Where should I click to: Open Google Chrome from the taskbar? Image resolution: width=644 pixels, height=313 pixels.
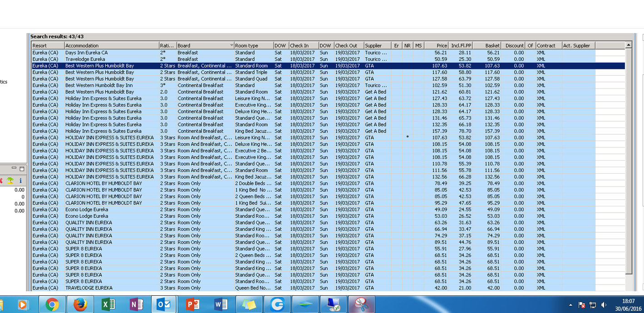[52, 304]
